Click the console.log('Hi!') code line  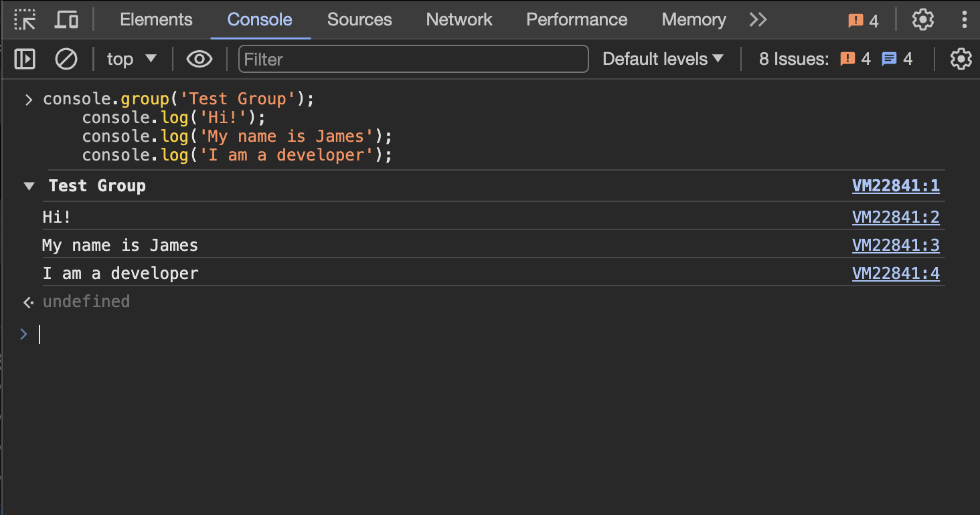[x=174, y=118]
